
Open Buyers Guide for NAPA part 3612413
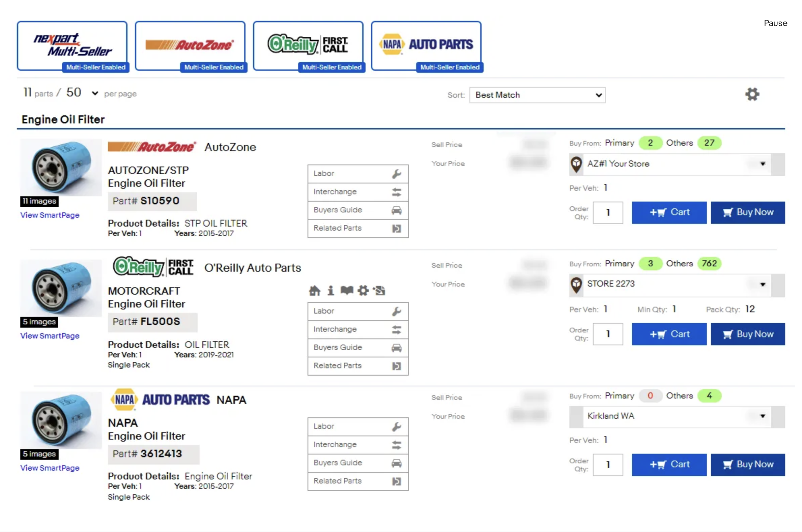[358, 463]
